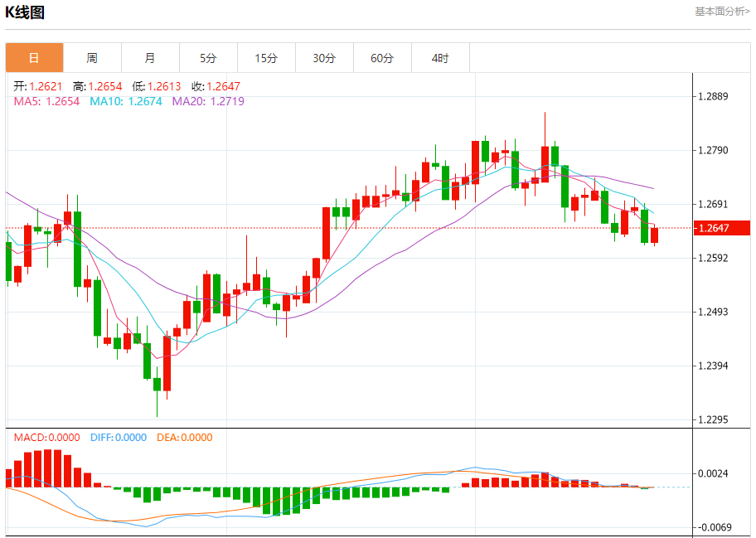Viewport: 756px width, 538px height.
Task: Click the red 1.2647 current price tag
Action: coord(721,228)
